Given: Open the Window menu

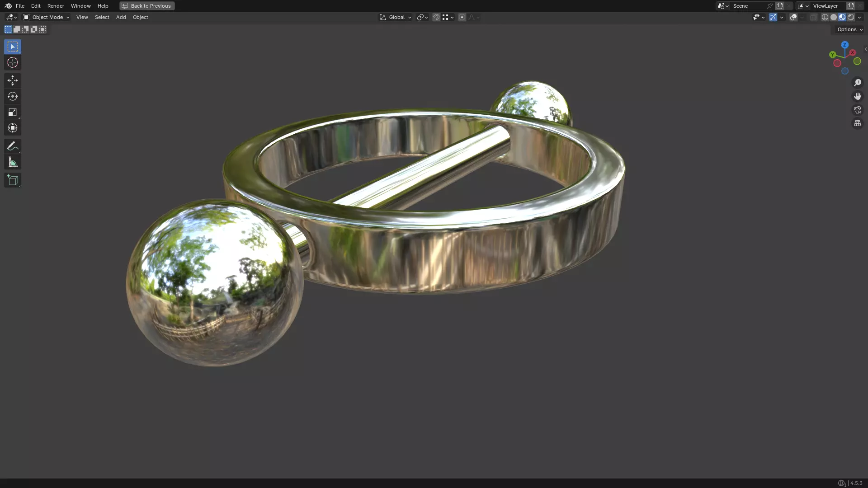Looking at the screenshot, I should pyautogui.click(x=81, y=6).
